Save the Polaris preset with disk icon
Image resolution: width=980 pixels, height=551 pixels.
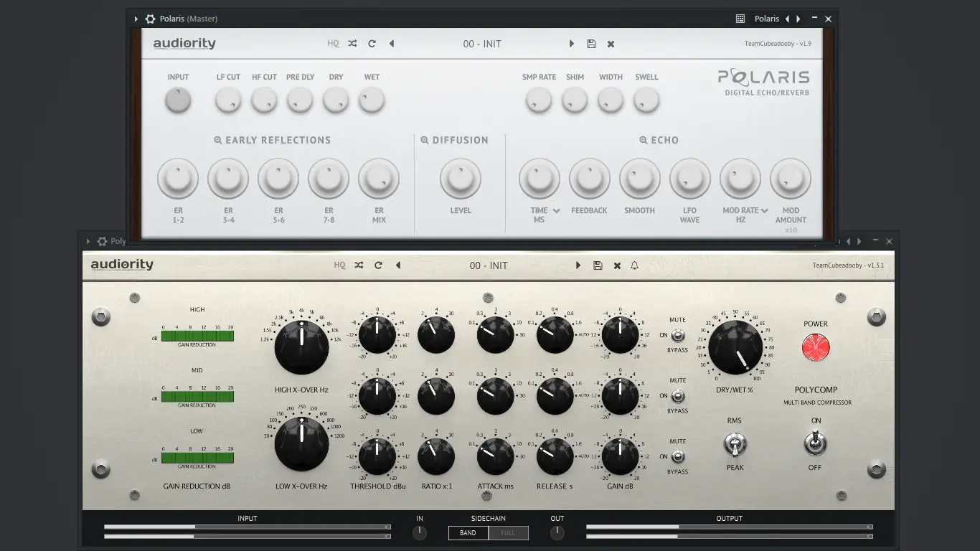pyautogui.click(x=591, y=44)
